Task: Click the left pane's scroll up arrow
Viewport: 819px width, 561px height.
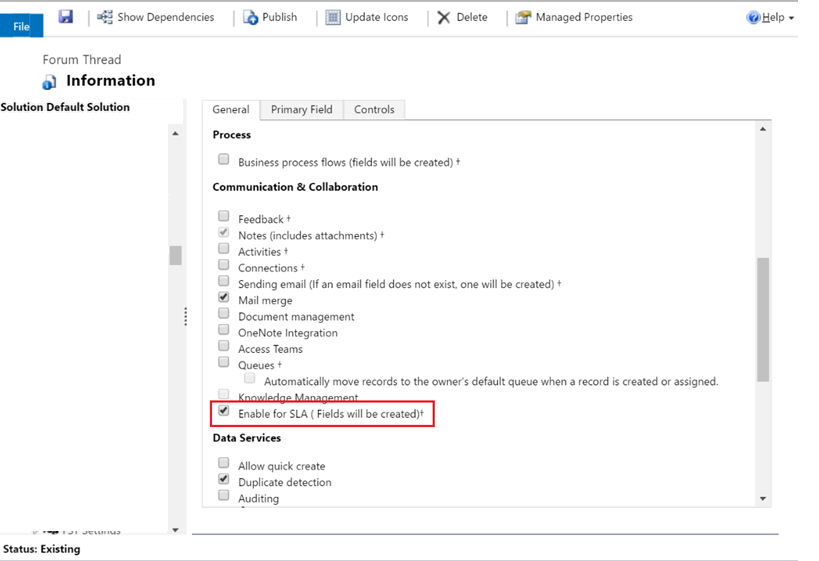Action: click(175, 133)
